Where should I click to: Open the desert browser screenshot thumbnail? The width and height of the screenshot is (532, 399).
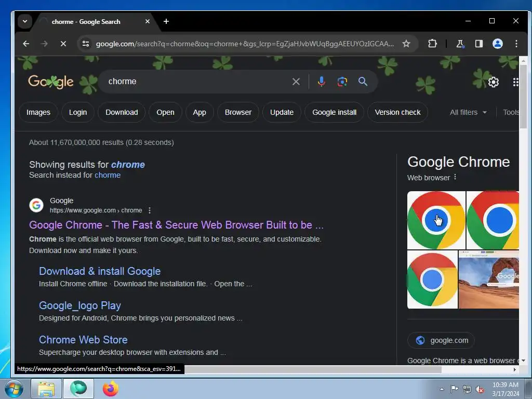pyautogui.click(x=488, y=280)
